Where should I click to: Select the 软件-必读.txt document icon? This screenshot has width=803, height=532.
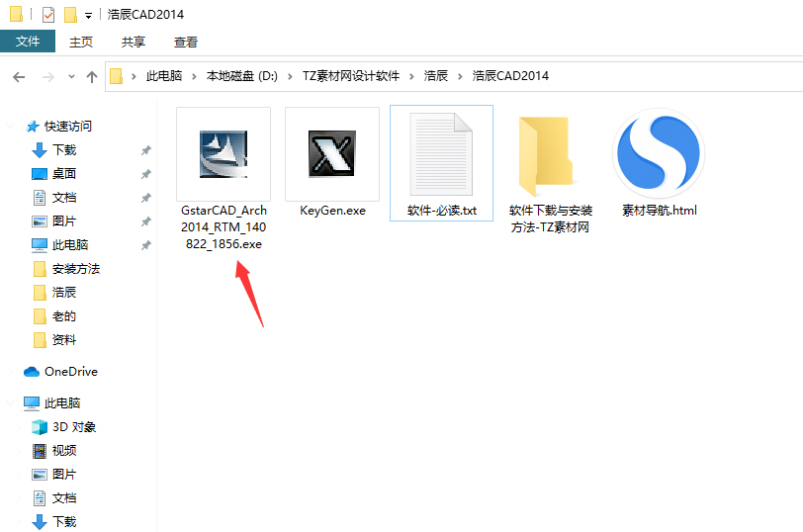pyautogui.click(x=441, y=153)
